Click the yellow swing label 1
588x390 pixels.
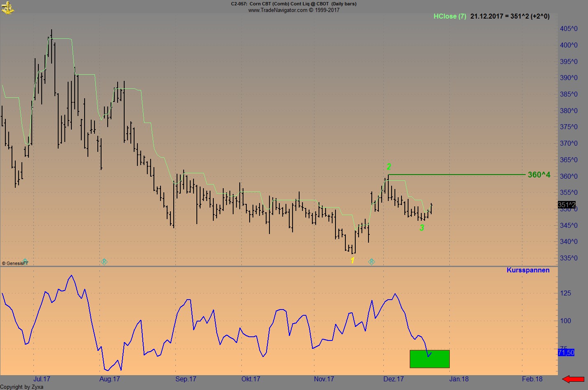[x=352, y=260]
